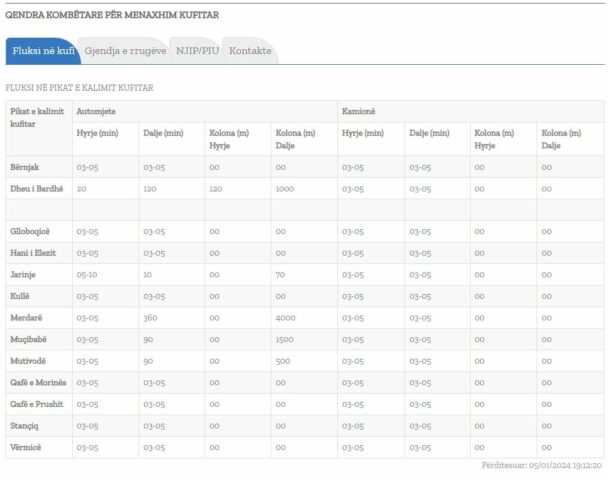
Task: Select the NJIP/PIU tab
Action: (197, 51)
